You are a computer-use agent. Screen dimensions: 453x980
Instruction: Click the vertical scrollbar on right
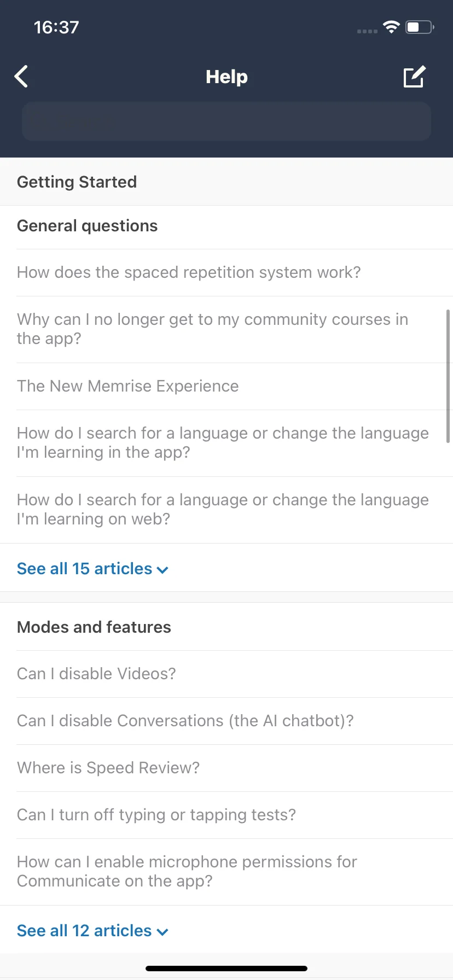pos(448,376)
